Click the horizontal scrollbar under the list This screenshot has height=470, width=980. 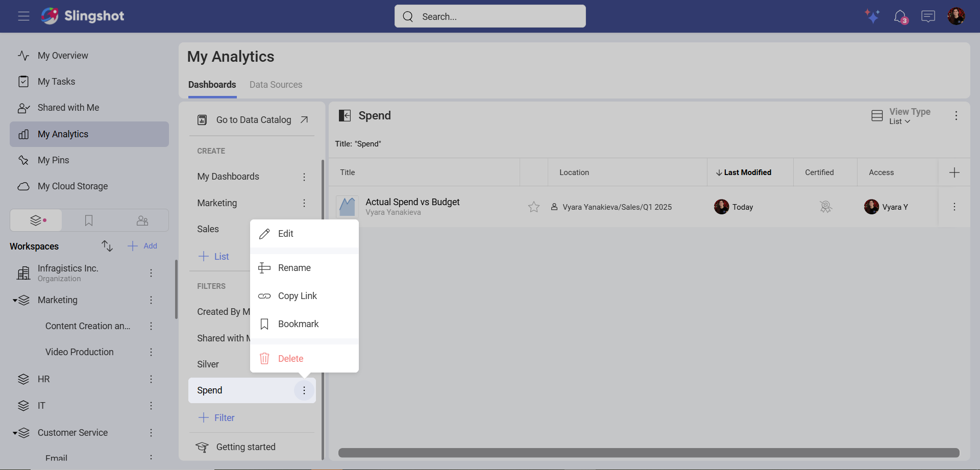click(x=648, y=453)
